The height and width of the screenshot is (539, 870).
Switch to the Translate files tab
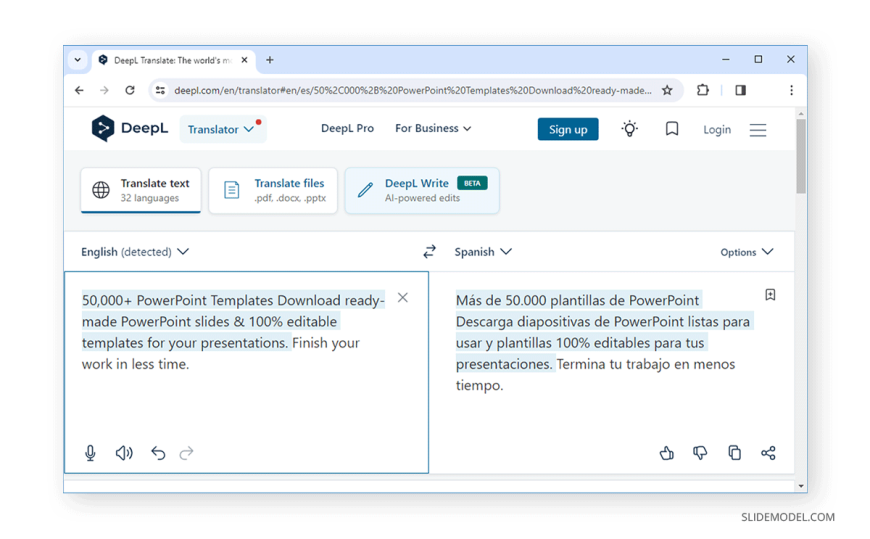(x=273, y=190)
